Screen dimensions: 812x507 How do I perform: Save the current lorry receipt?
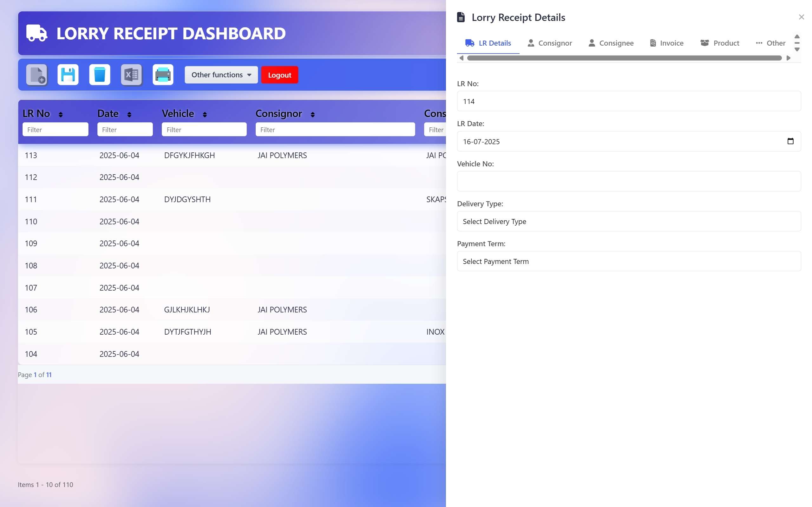pyautogui.click(x=68, y=74)
